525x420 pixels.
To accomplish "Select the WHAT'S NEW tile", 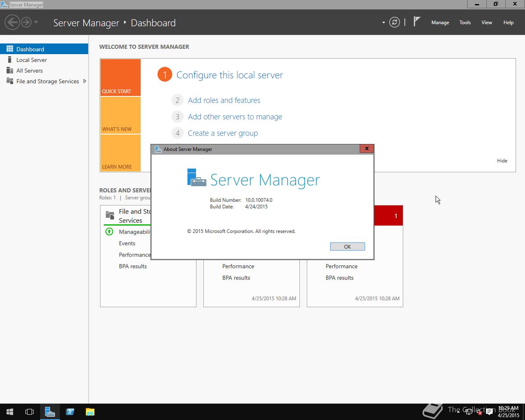I will click(x=121, y=115).
